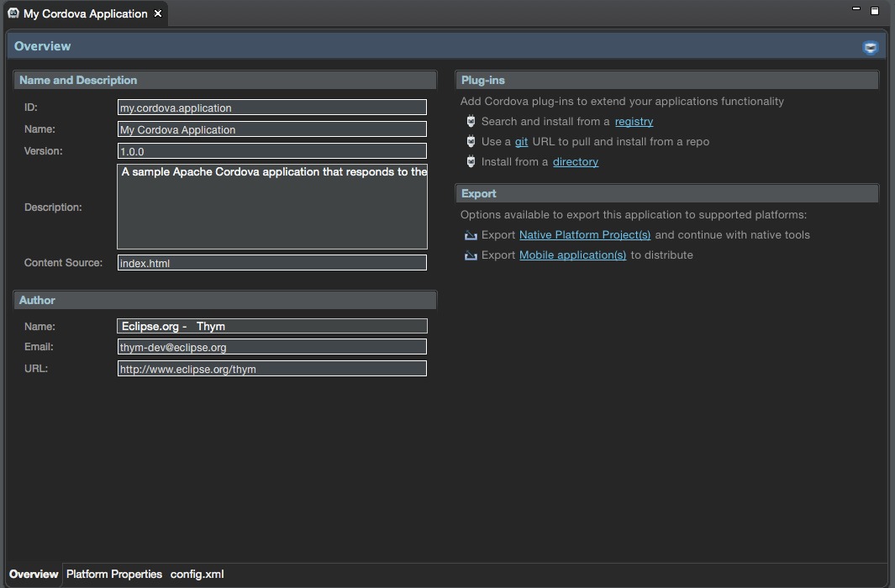Viewport: 895px width, 588px height.
Task: Click the Author section header
Action: coord(225,300)
